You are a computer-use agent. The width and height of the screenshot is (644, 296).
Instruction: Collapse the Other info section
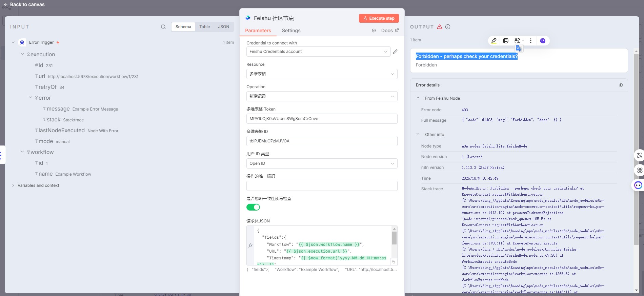coord(418,134)
